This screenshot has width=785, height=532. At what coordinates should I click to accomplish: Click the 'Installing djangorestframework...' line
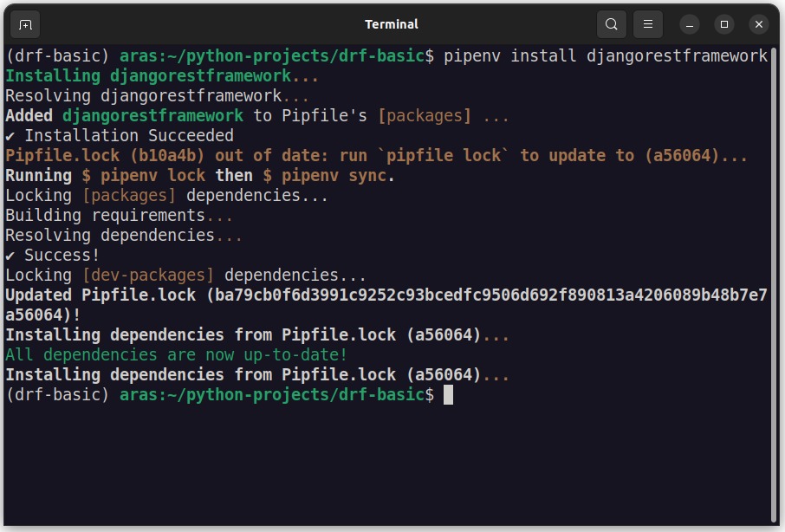[x=162, y=76]
